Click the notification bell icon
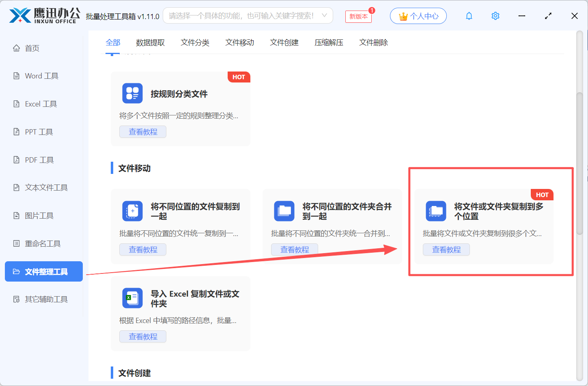Screen dimensions: 588x386 [469, 16]
